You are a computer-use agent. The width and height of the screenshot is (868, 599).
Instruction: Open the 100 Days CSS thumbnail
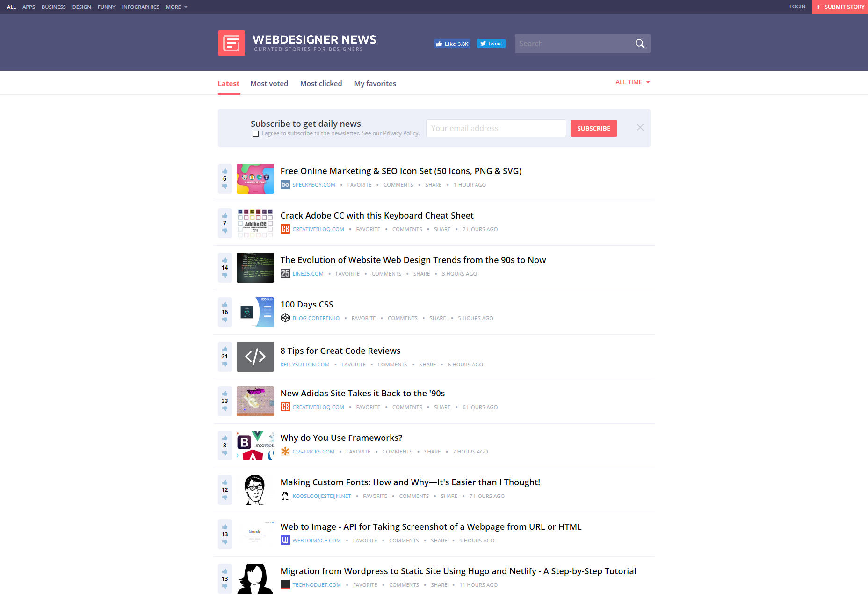pyautogui.click(x=255, y=312)
